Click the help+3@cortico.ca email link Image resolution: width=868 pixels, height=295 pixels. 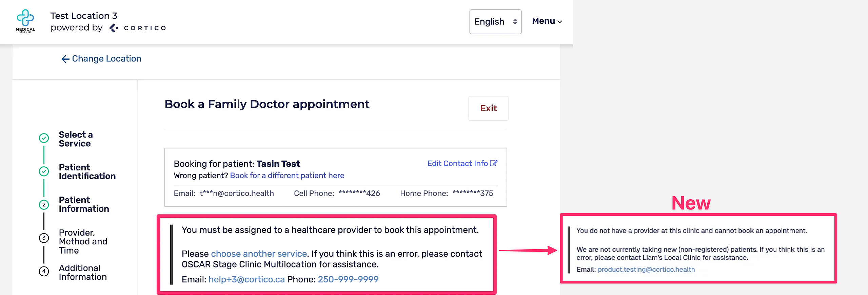tap(246, 279)
